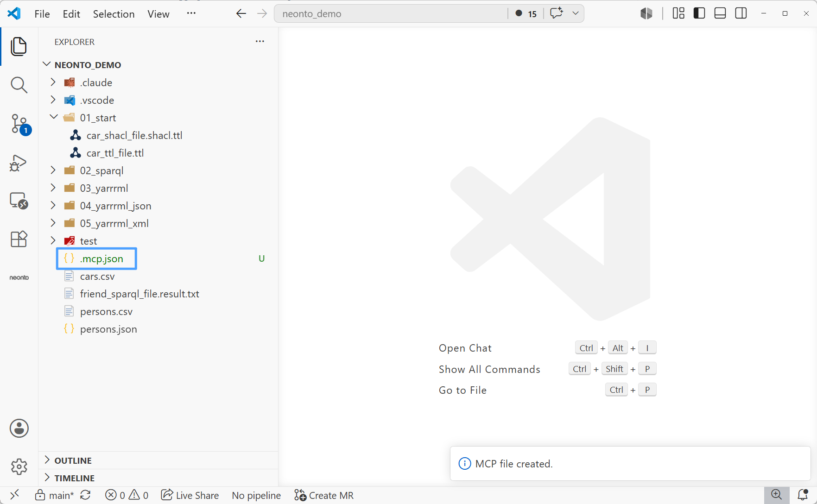Expand the 02_sparql folder
The width and height of the screenshot is (817, 504).
53,170
